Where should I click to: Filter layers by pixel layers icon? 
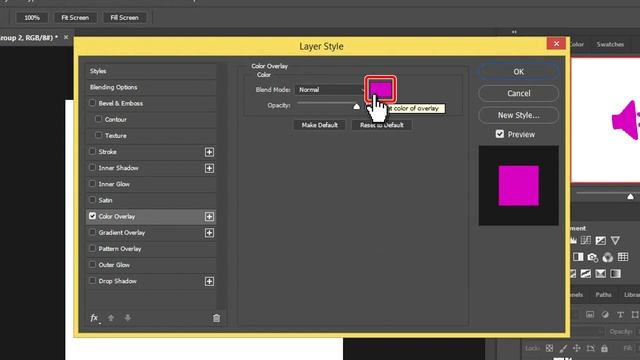590,314
